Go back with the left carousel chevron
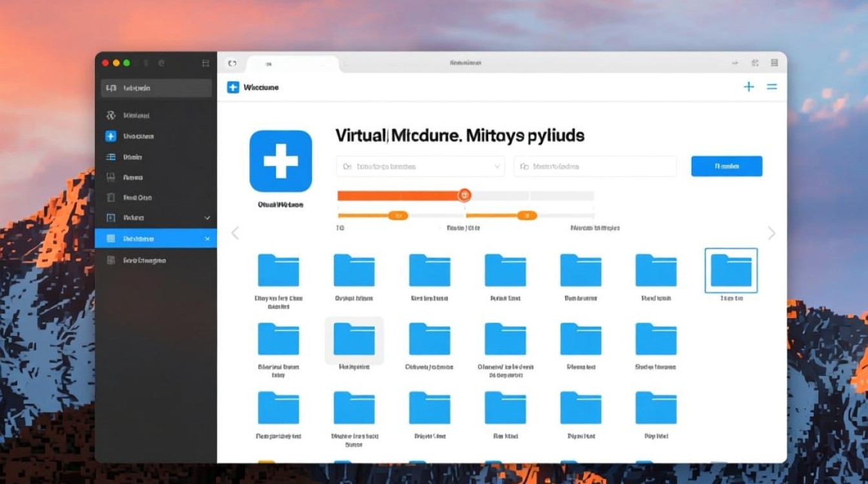Screen dimensions: 868x484 pos(235,234)
